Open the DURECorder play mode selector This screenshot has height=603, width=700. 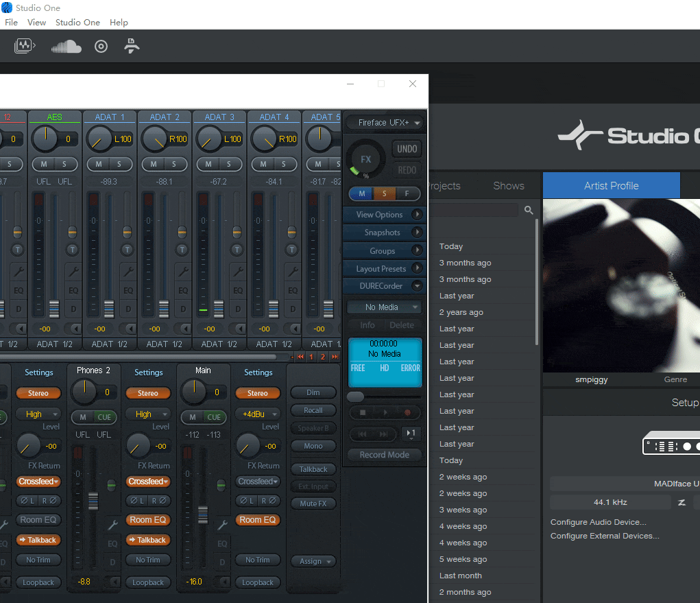click(411, 434)
